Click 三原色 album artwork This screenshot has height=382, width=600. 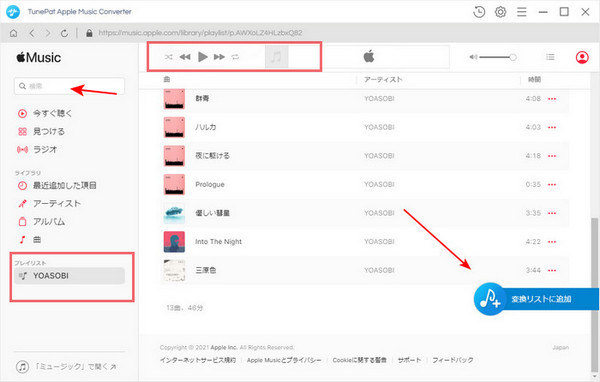click(174, 270)
